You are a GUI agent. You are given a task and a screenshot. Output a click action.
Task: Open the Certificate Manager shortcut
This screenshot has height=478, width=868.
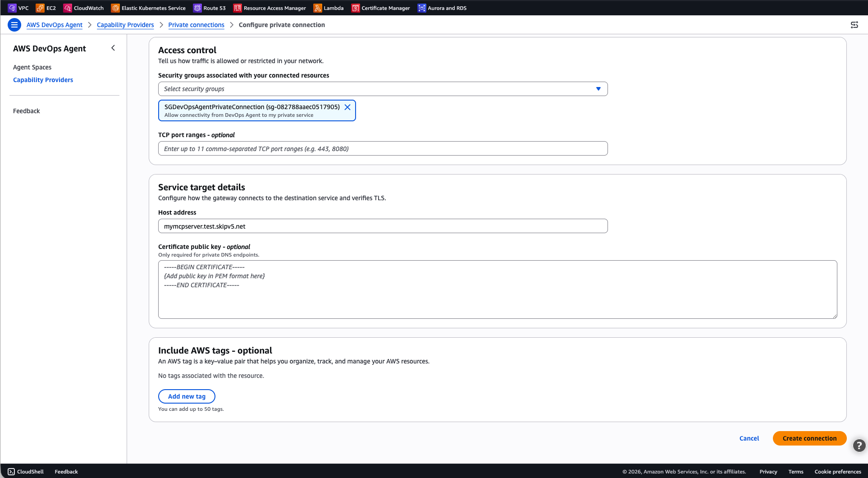[356, 8]
